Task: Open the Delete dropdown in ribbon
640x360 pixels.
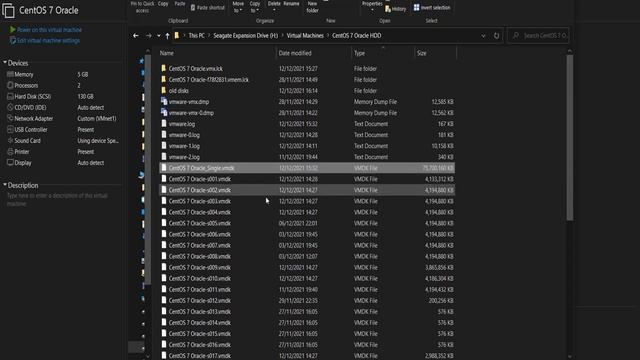Action: (x=274, y=6)
